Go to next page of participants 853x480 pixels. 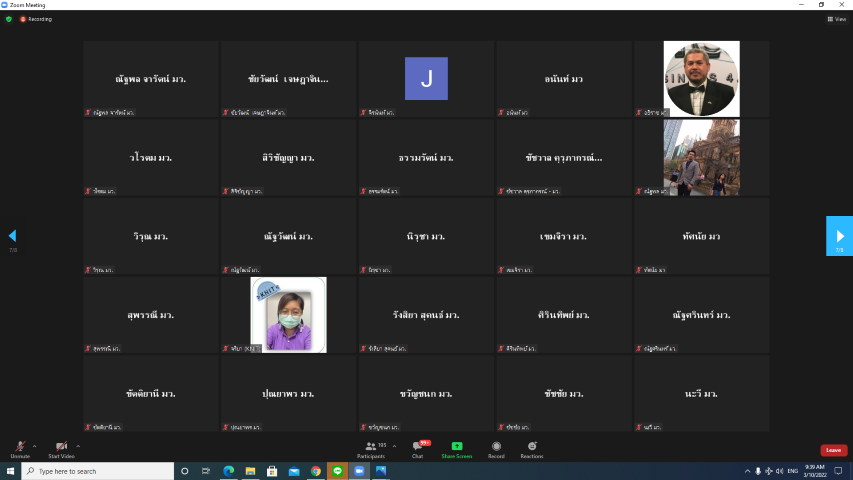pos(839,236)
